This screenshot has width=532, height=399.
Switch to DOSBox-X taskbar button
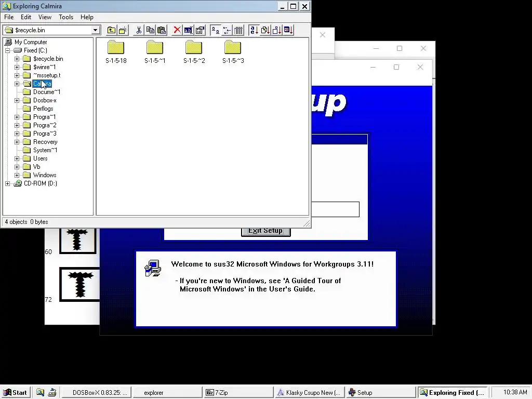(96, 393)
